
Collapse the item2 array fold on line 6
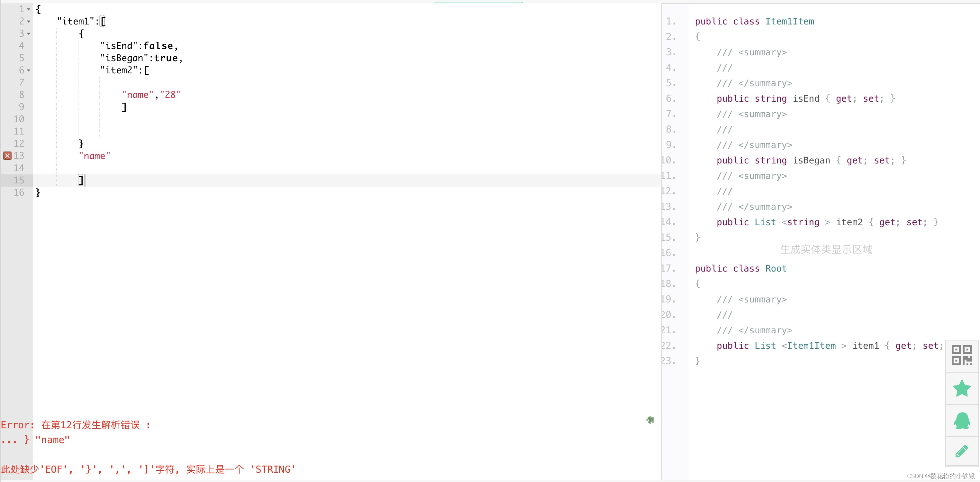pos(29,70)
